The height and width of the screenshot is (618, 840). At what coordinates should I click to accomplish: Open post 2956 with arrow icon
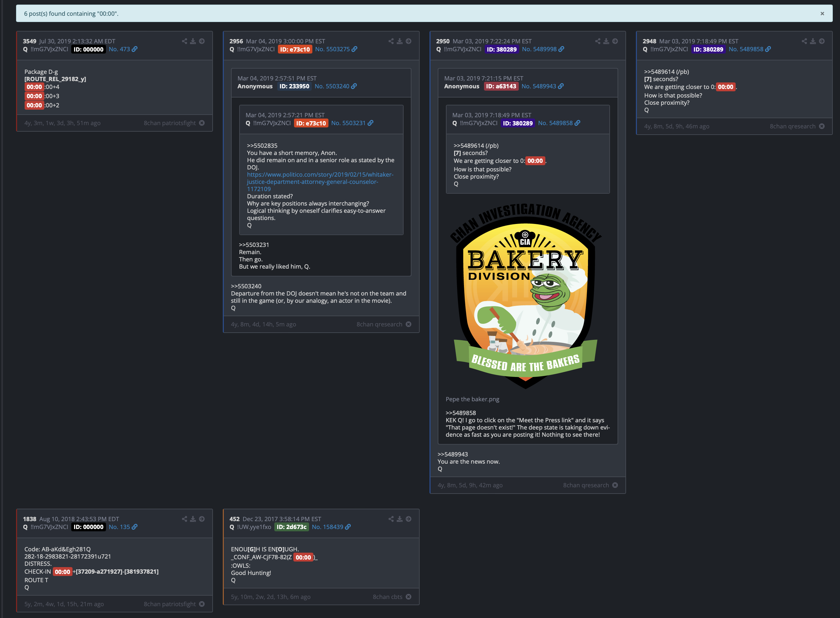coord(409,41)
